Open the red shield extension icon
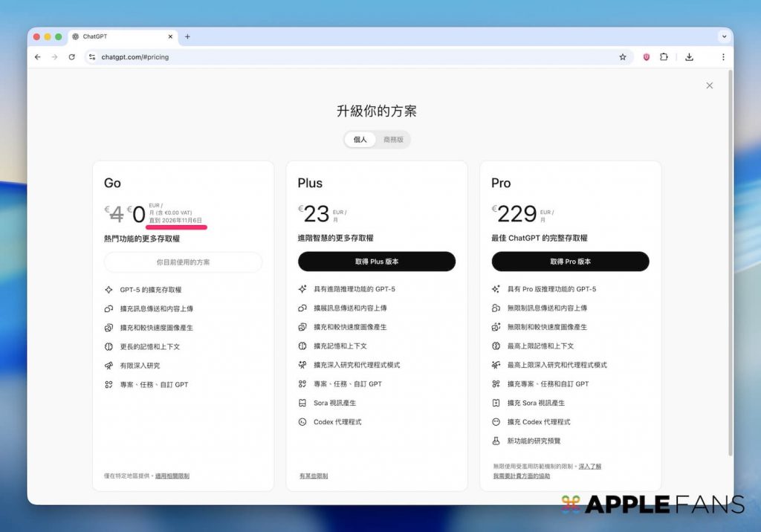 pos(647,57)
